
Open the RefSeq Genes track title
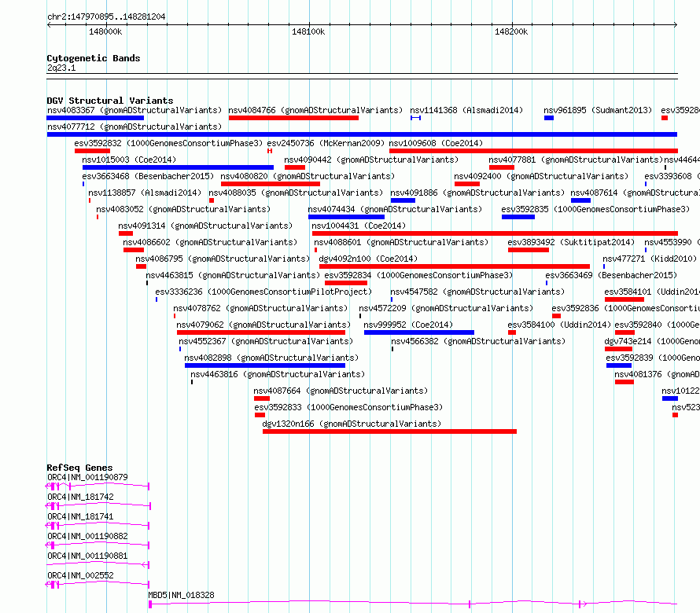point(79,468)
